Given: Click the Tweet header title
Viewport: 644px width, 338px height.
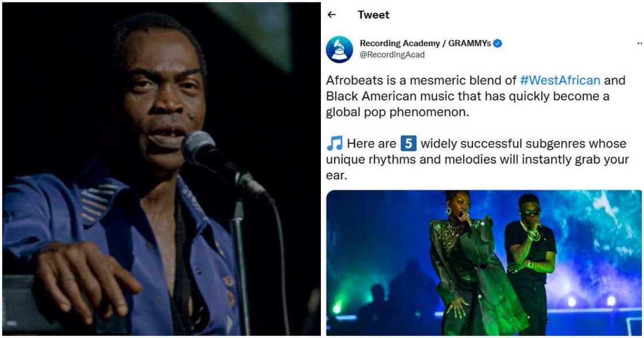Looking at the screenshot, I should point(373,15).
